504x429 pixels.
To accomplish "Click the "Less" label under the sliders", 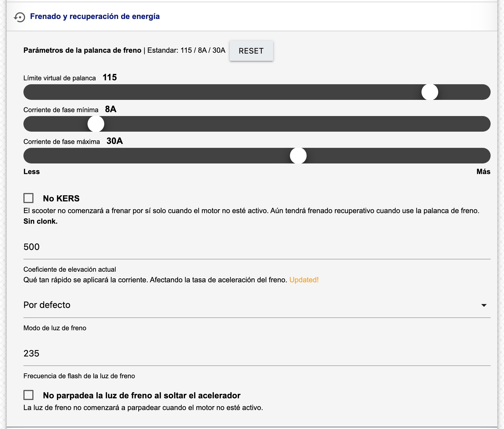I will (x=31, y=172).
